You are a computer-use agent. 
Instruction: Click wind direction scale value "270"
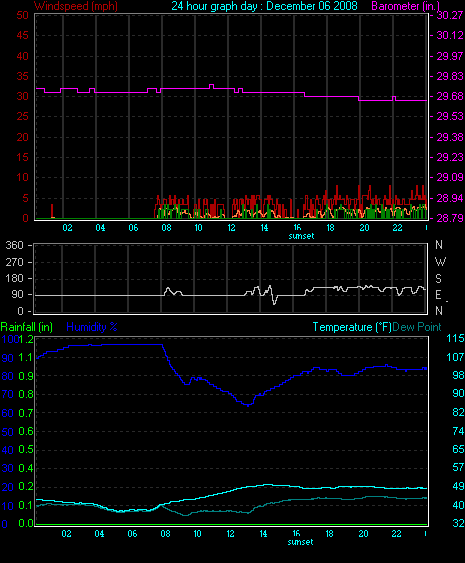pyautogui.click(x=14, y=262)
